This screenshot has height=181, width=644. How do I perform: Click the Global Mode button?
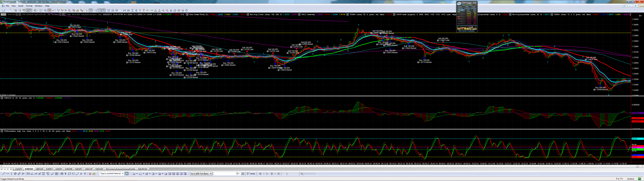point(308,173)
